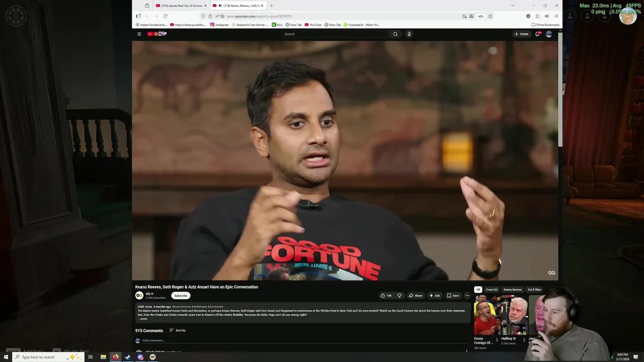
Task: Open the Hellboy 3! video thumbnail
Action: pyautogui.click(x=514, y=315)
